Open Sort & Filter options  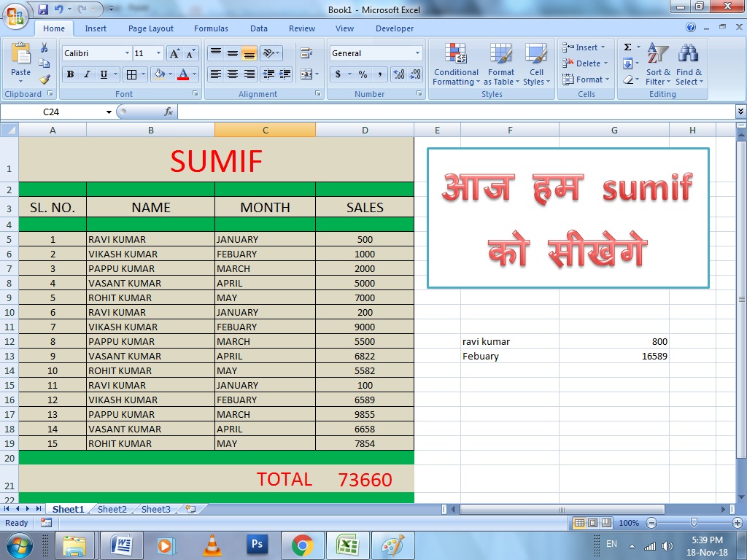point(657,64)
